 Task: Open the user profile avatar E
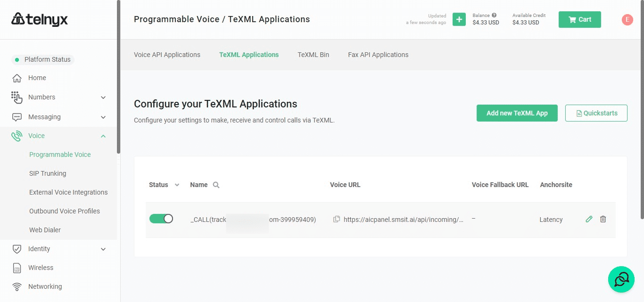click(627, 19)
